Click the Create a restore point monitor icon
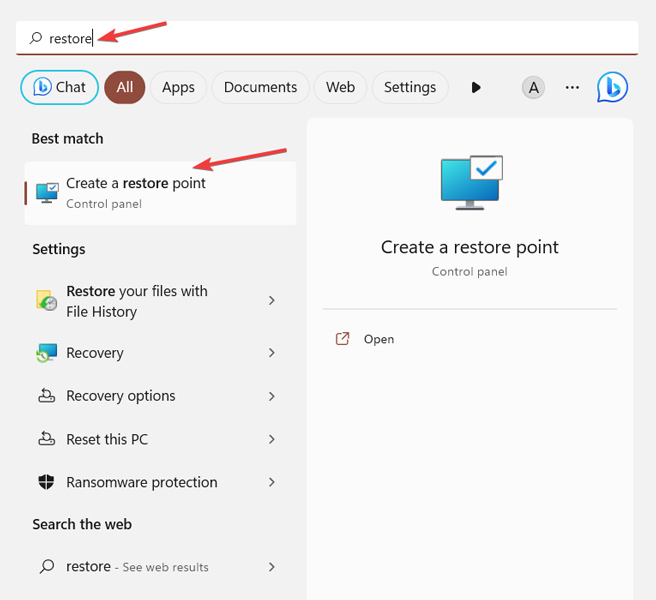Screen dimensions: 656x600 click(x=47, y=193)
